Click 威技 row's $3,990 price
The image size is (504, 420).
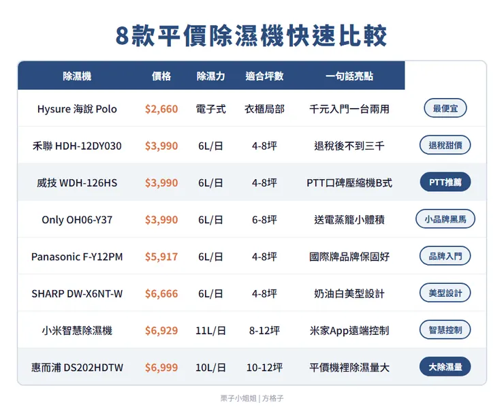pos(161,183)
